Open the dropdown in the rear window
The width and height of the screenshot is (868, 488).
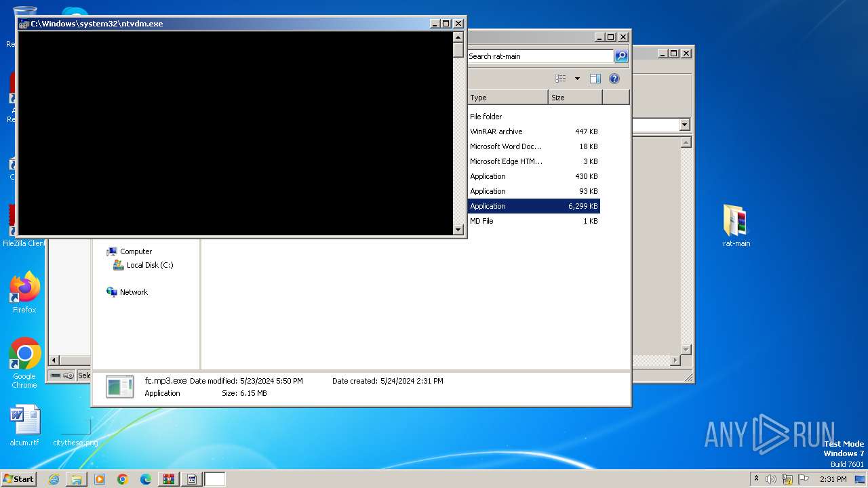(684, 125)
